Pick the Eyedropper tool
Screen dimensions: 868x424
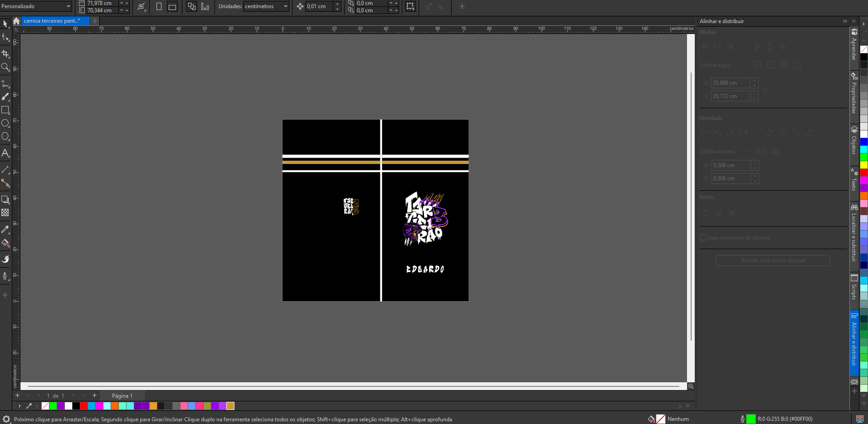[x=5, y=229]
